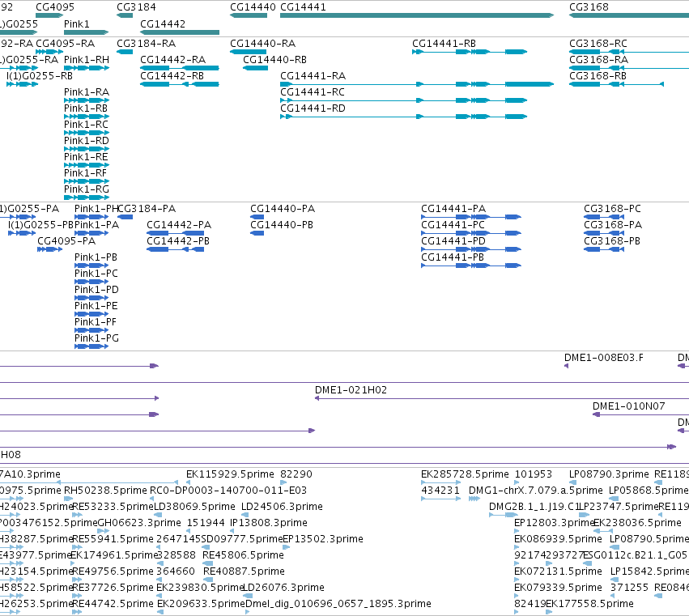This screenshot has width=689, height=616.
Task: Open the CG14441 gene-level label
Action: (x=303, y=7)
